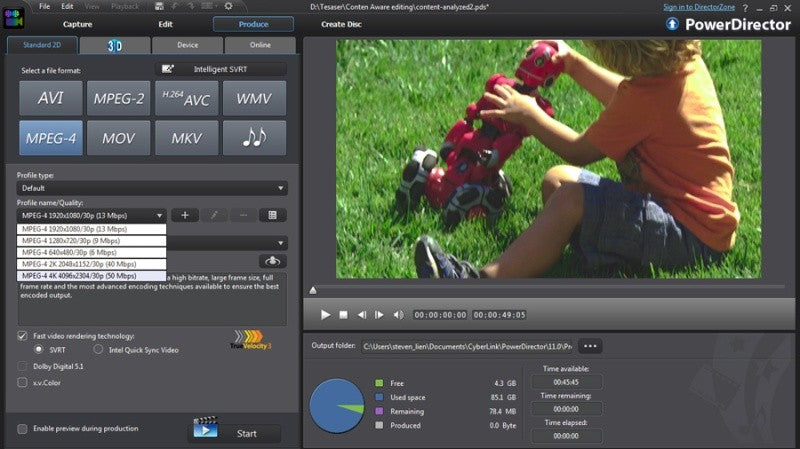Open the help question mark icon

coord(745,8)
